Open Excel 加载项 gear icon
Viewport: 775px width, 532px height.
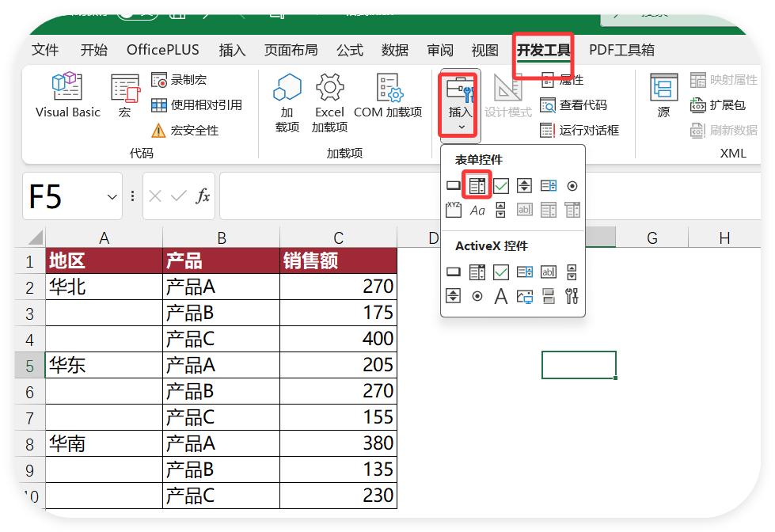329,103
